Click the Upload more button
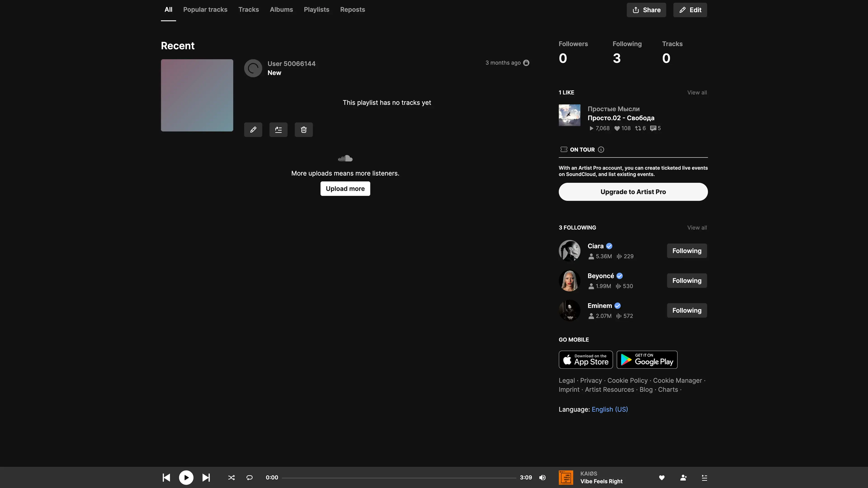The height and width of the screenshot is (488, 868). (x=345, y=189)
